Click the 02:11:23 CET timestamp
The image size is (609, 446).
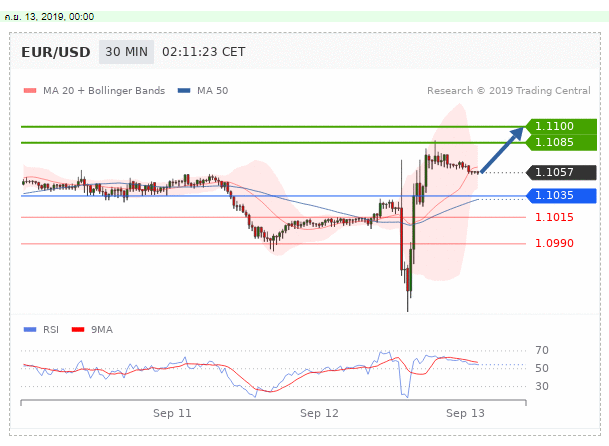(x=204, y=52)
